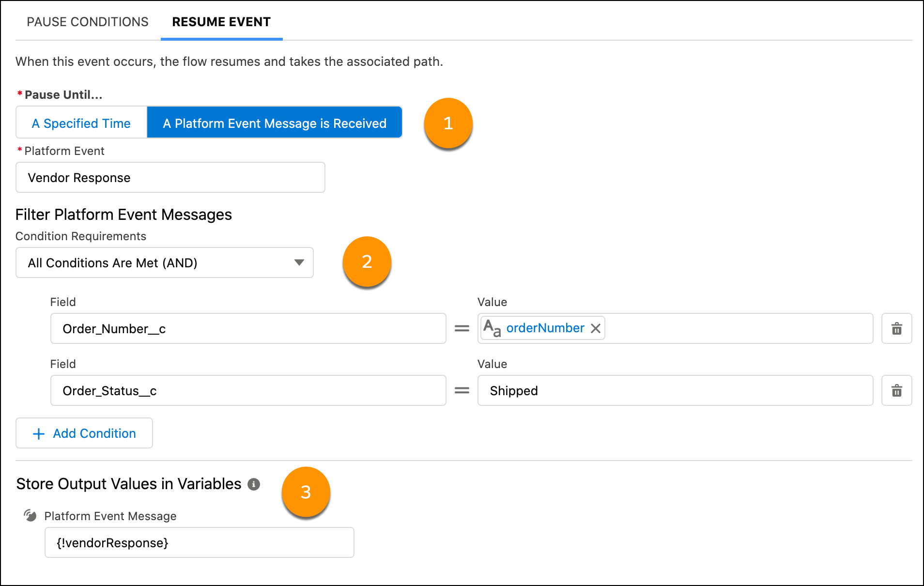Select A Platform Event Message is Received
Screen dimensions: 924x586
point(274,123)
